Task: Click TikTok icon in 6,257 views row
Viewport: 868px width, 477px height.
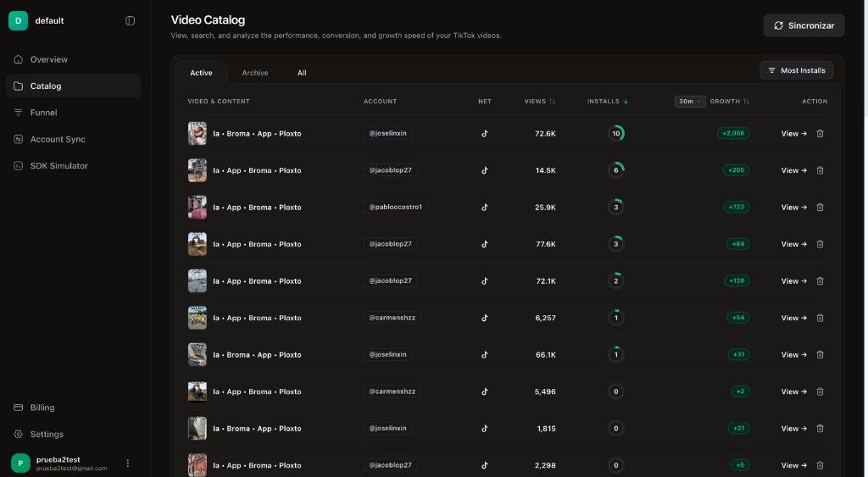Action: pyautogui.click(x=484, y=318)
